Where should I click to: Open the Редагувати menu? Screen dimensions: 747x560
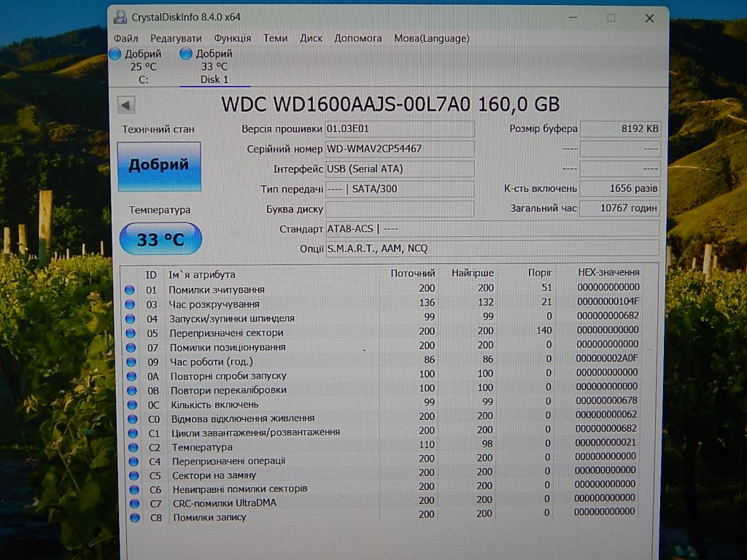176,38
